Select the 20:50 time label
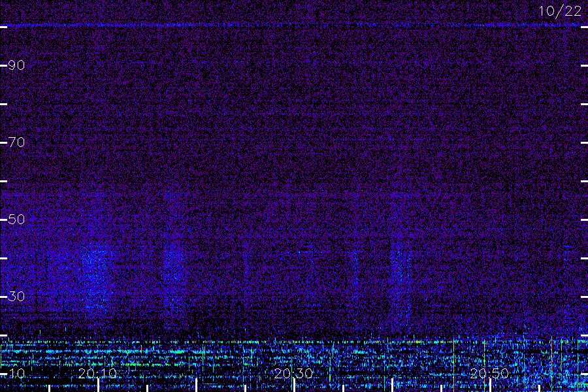This screenshot has width=588, height=392. (489, 373)
